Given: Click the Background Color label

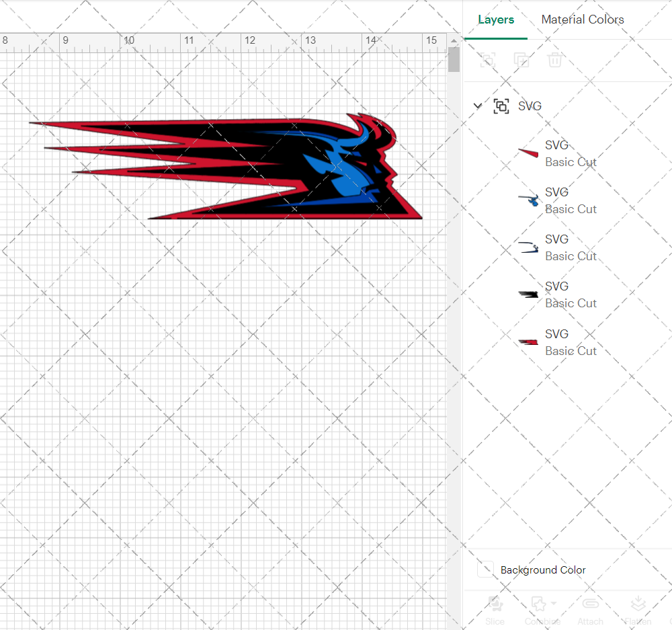Looking at the screenshot, I should click(x=542, y=570).
